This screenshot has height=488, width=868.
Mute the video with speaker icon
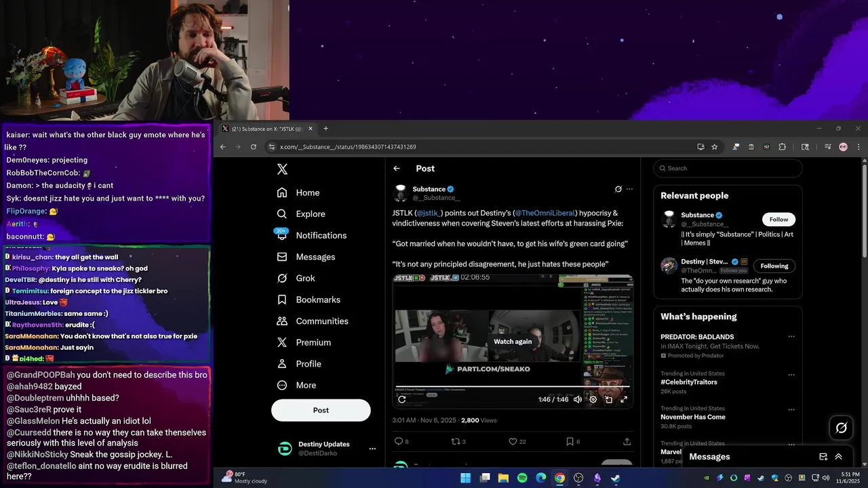point(578,399)
